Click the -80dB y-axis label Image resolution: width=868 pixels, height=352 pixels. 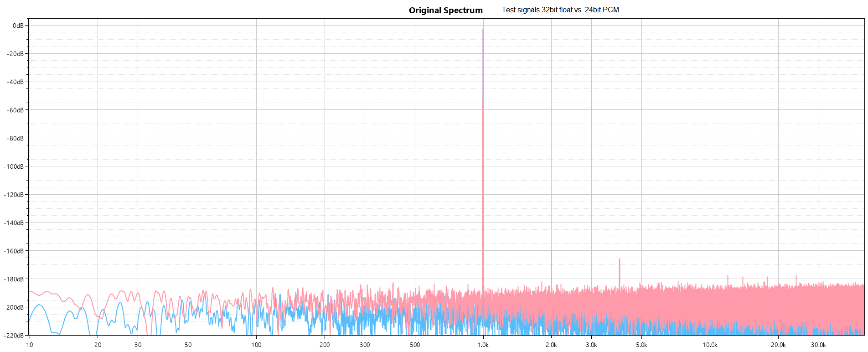tap(15, 138)
